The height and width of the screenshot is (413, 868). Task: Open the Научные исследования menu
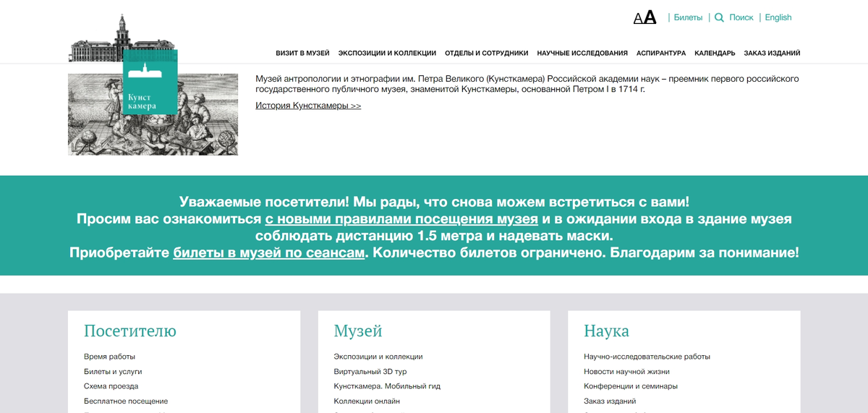[x=582, y=53]
